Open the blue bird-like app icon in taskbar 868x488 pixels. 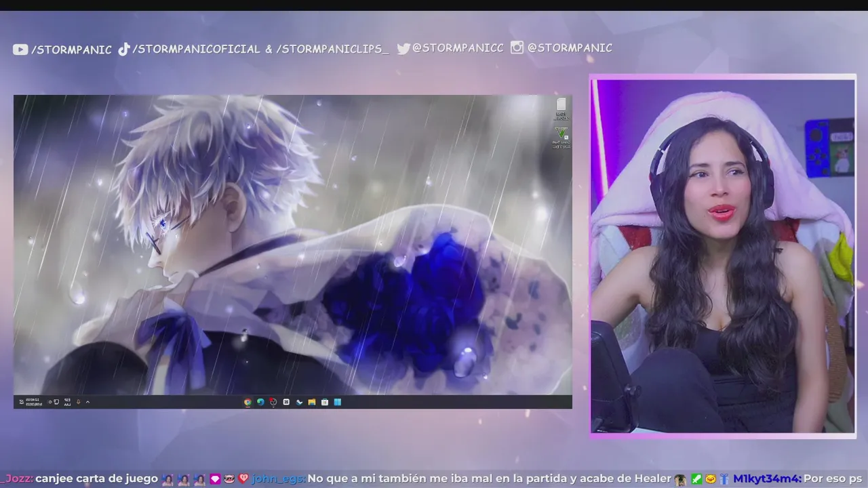[x=299, y=402]
